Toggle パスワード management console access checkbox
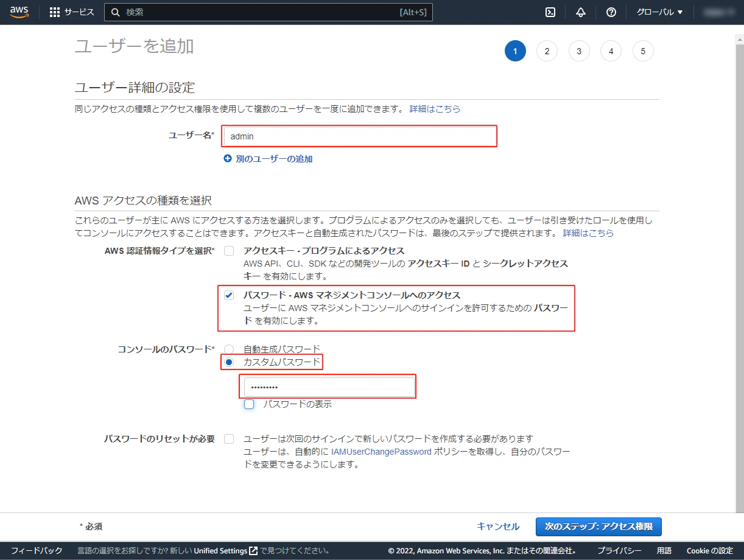Screen dimensions: 744x560 [x=229, y=295]
